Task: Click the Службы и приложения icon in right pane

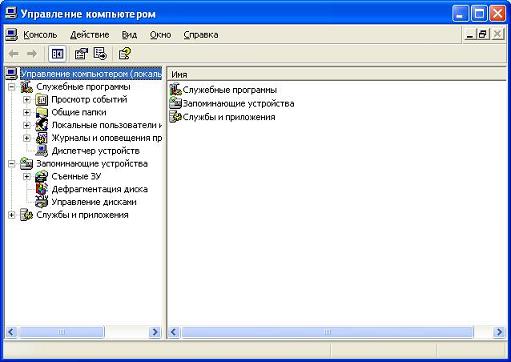Action: 175,117
